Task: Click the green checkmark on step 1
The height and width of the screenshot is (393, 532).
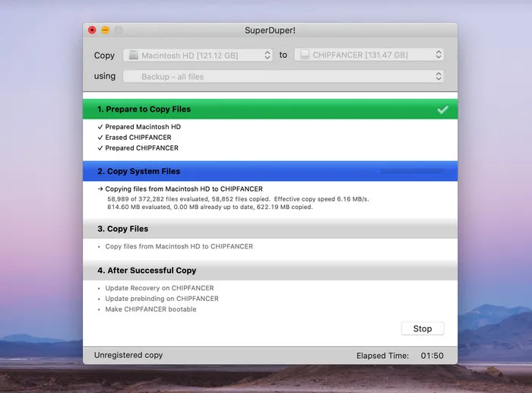Action: (443, 109)
